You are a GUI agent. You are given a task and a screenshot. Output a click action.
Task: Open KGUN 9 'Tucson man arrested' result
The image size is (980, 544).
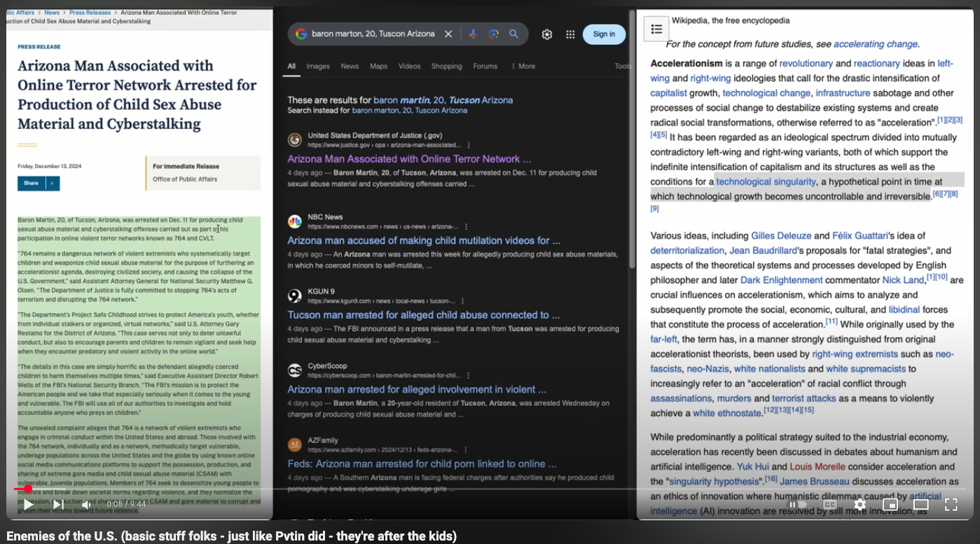click(x=424, y=315)
